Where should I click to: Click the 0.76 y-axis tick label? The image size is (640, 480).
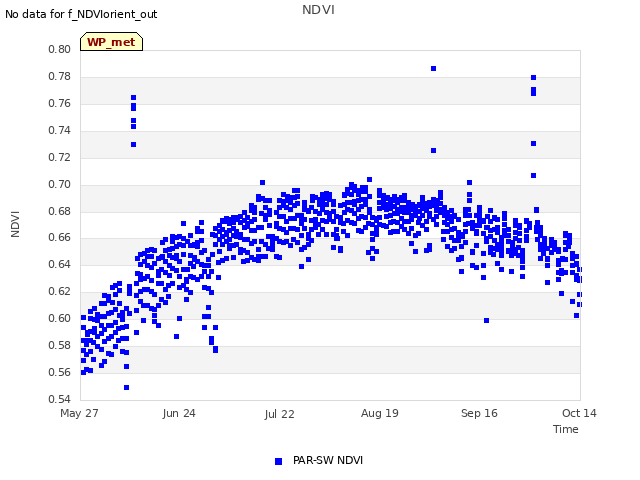coord(59,103)
